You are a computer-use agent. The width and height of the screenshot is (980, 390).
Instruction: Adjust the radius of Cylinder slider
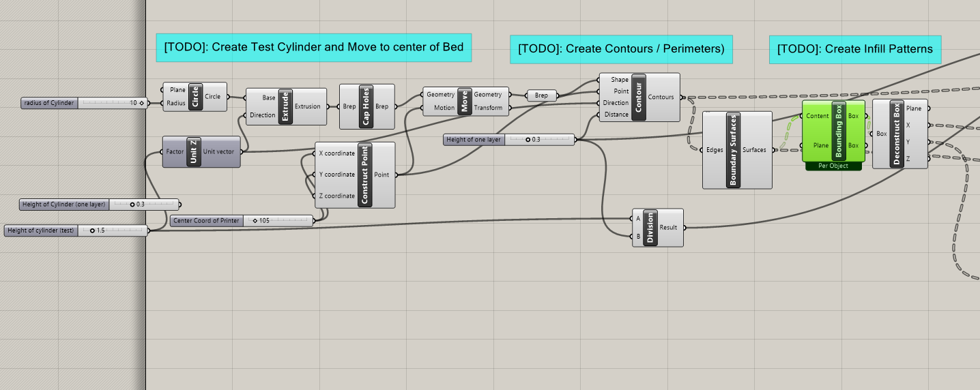click(84, 103)
